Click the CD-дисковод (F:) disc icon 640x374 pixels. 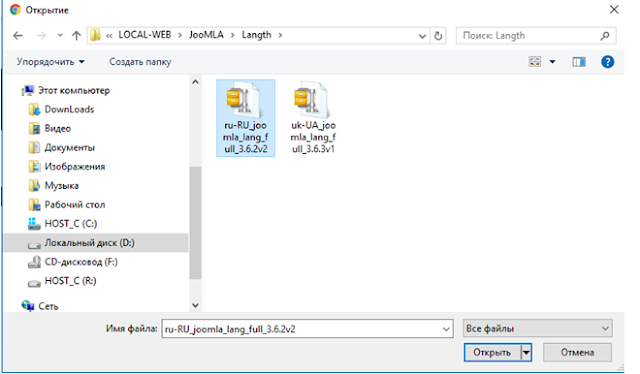coord(34,262)
